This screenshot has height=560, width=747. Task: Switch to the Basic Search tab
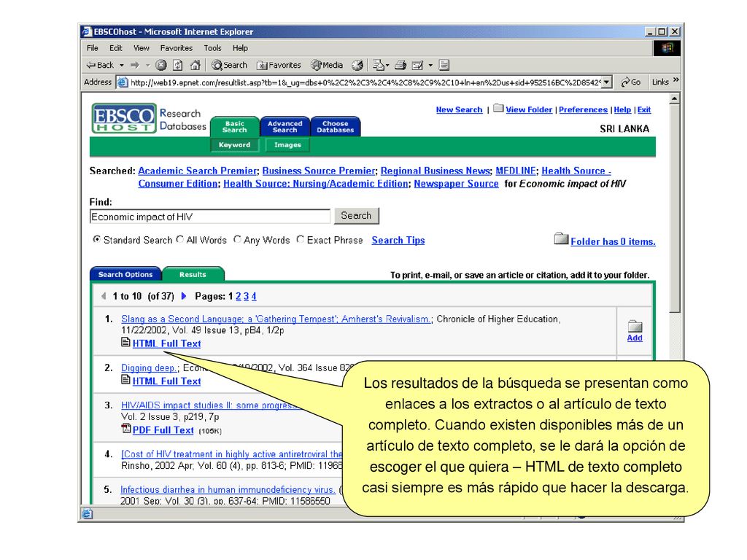234,127
